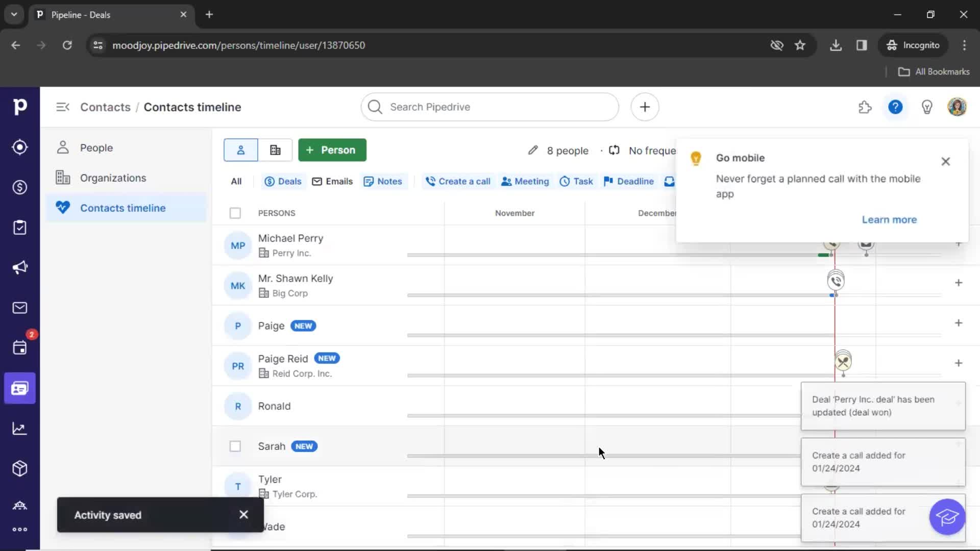This screenshot has height=551, width=980.
Task: Click Learn more link in Go mobile popup
Action: [x=889, y=219]
